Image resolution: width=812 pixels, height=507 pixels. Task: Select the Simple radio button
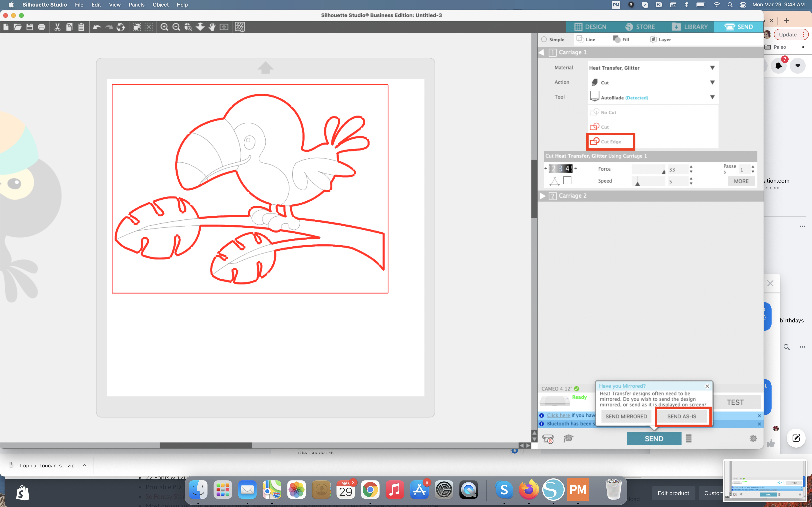(x=544, y=40)
